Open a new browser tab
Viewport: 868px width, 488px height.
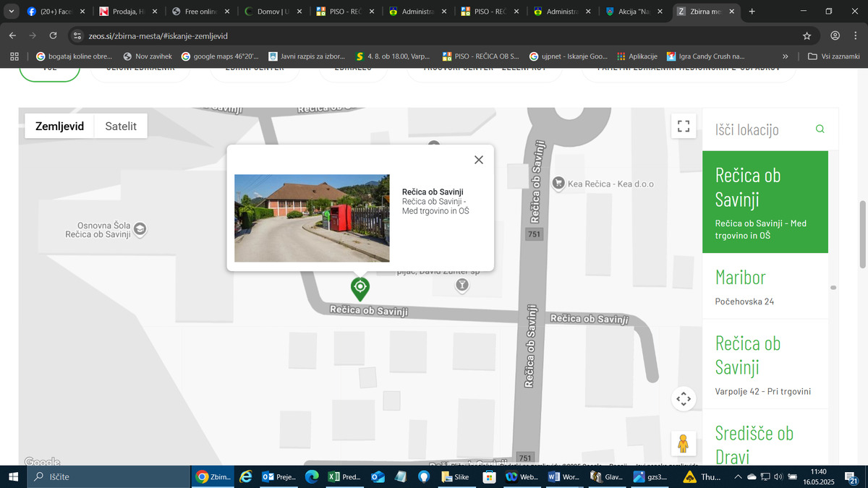point(752,12)
